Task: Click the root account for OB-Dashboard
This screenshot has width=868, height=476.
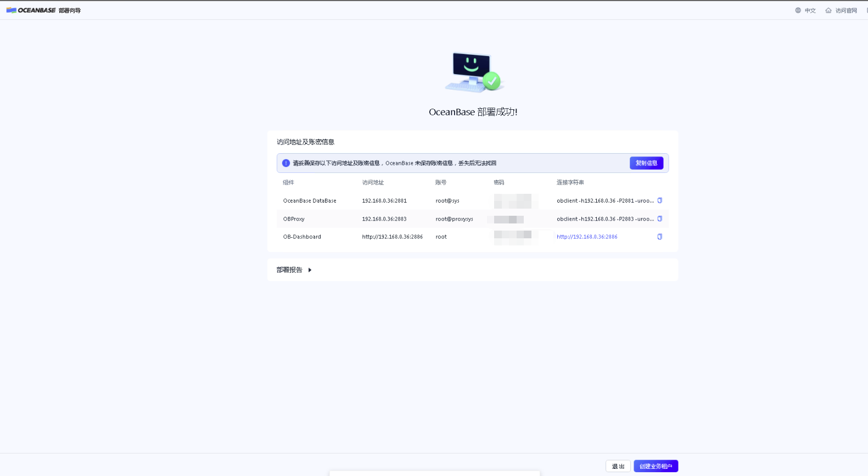Action: pos(441,237)
